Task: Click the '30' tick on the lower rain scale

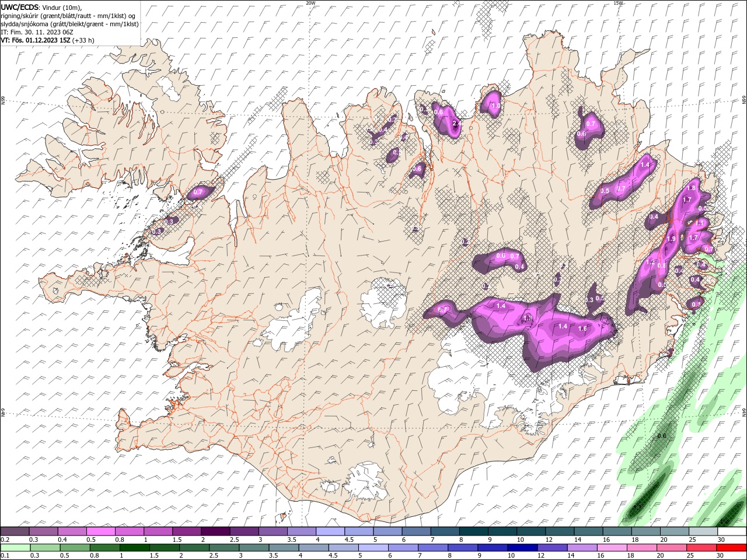Action: [720, 556]
